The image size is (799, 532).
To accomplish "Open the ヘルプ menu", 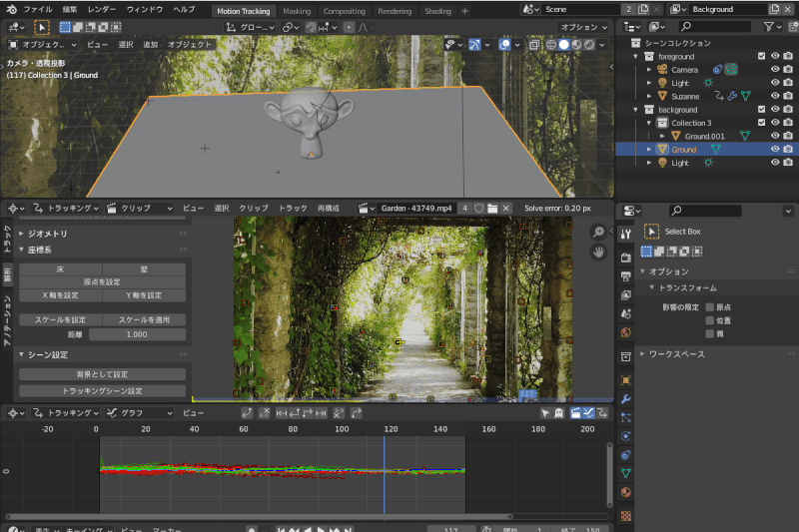I will click(184, 9).
